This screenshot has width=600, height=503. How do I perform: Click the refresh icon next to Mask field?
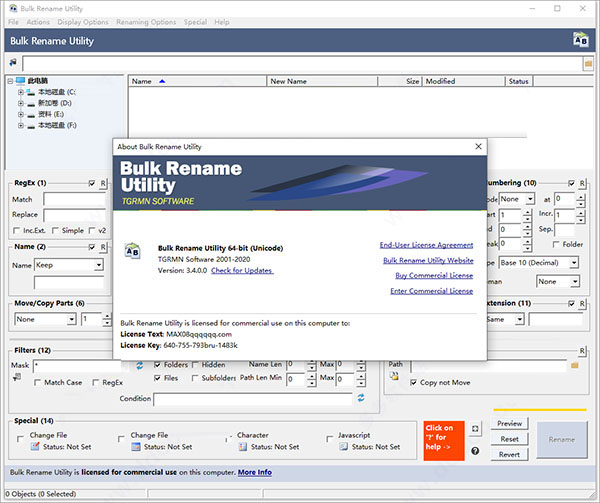pyautogui.click(x=140, y=366)
